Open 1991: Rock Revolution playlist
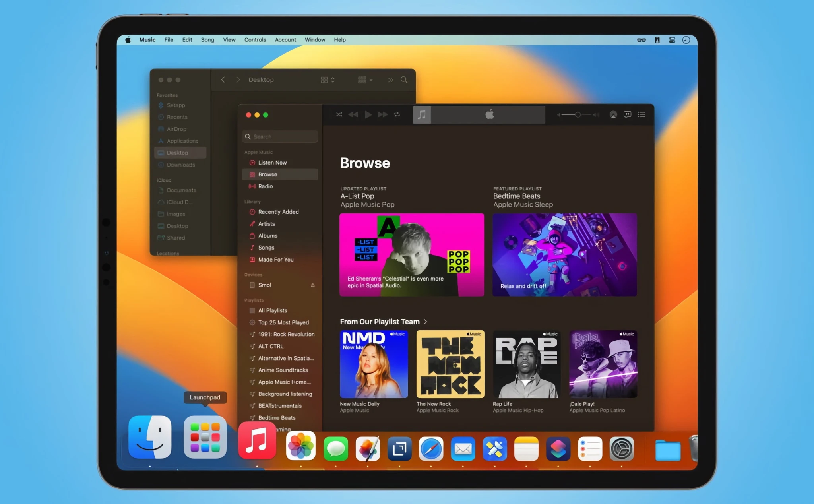The width and height of the screenshot is (814, 504). 280,334
